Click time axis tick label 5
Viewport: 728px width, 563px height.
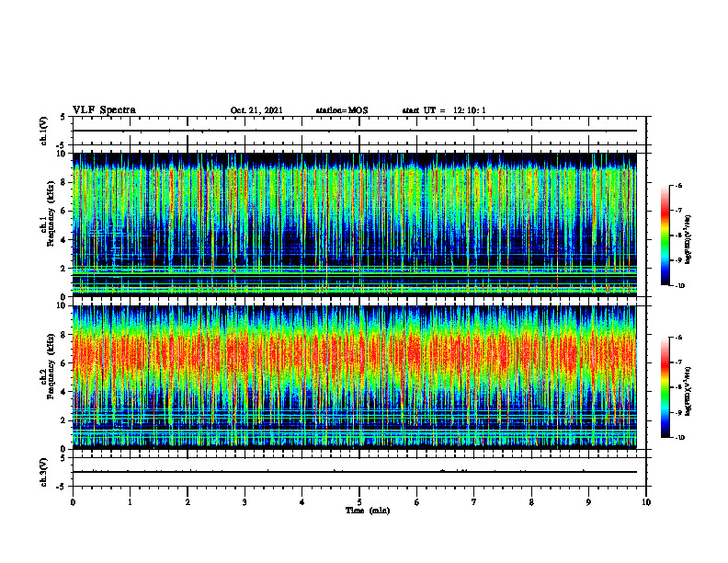[x=359, y=502]
